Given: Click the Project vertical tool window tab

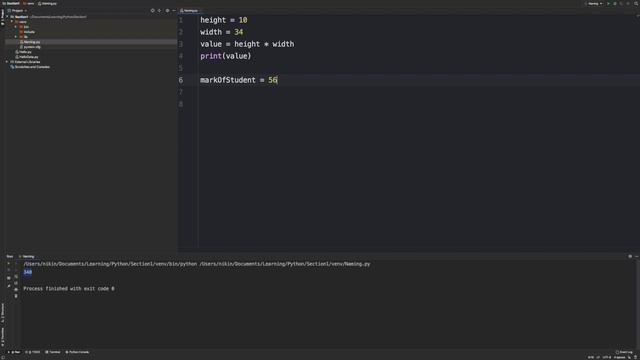Looking at the screenshot, I should 2,17.
